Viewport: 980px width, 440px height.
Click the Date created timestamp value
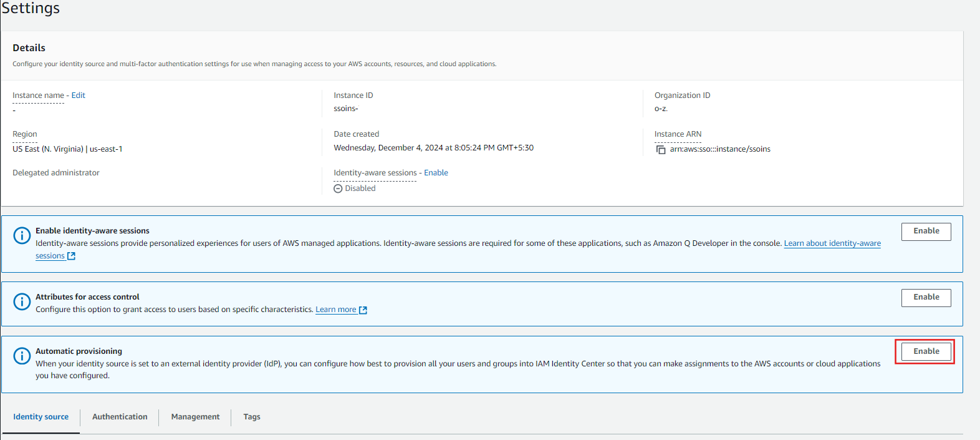(x=433, y=148)
